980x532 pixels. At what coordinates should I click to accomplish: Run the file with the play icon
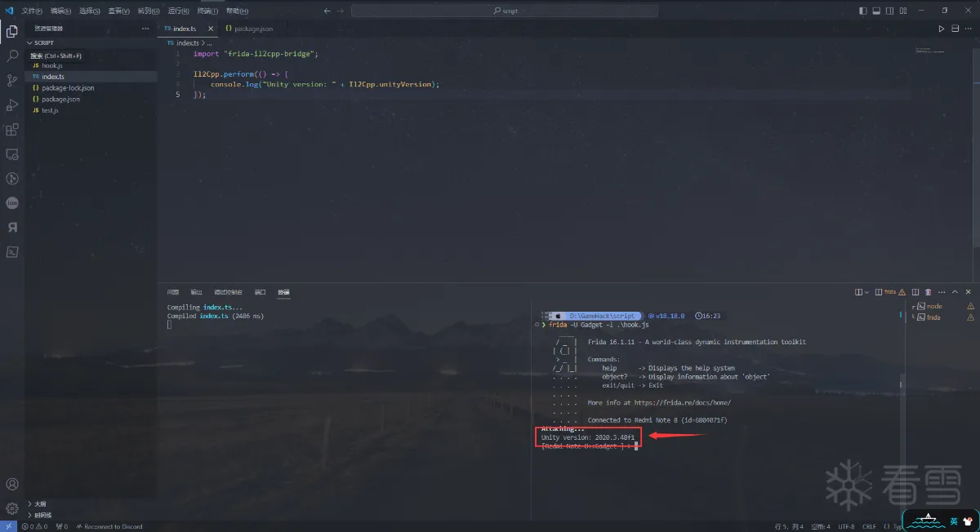[x=941, y=29]
